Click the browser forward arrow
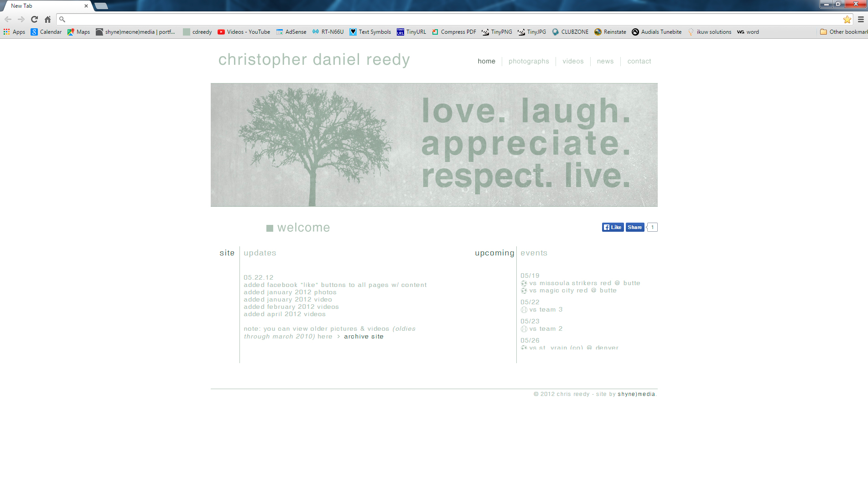Viewport: 868px width, 479px height. [21, 19]
